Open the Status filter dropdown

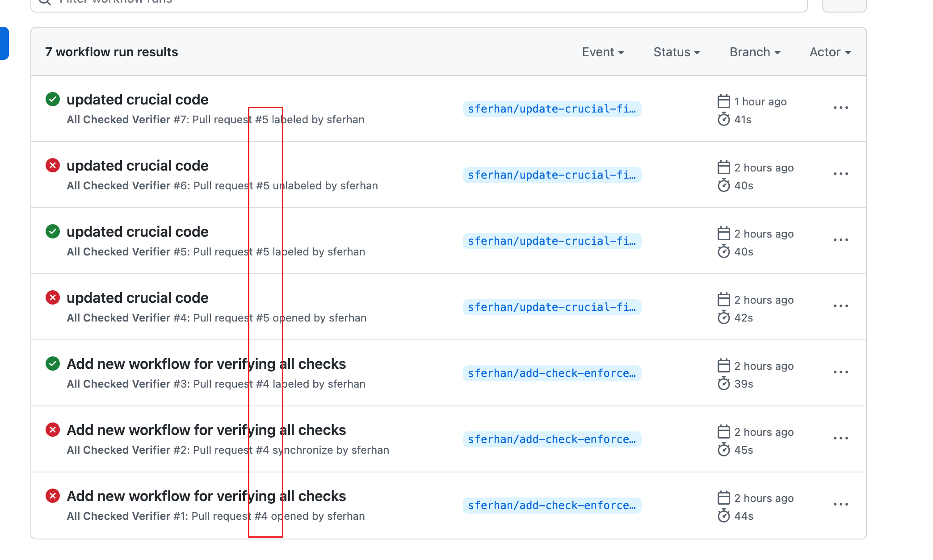(677, 52)
